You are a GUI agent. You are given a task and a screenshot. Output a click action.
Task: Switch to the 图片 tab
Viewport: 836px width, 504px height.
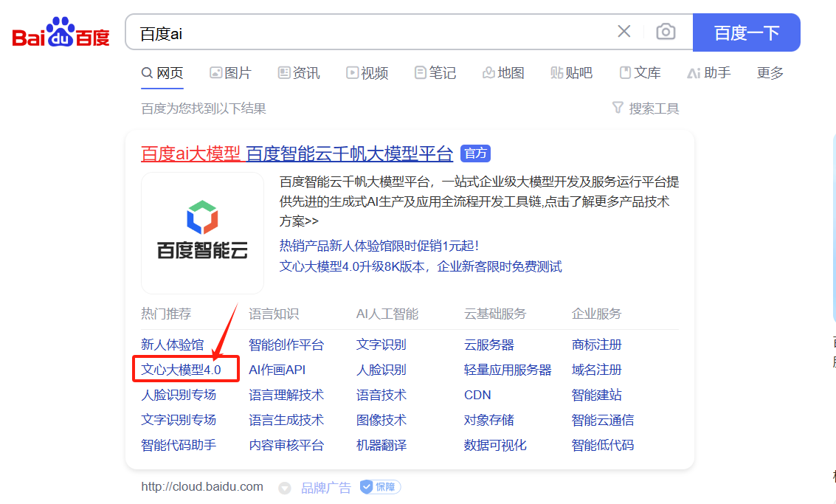[230, 73]
